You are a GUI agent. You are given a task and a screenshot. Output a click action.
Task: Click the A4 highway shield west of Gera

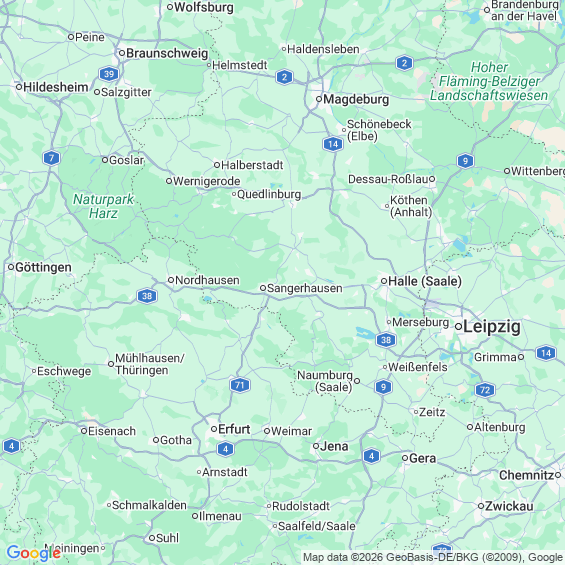point(372,456)
